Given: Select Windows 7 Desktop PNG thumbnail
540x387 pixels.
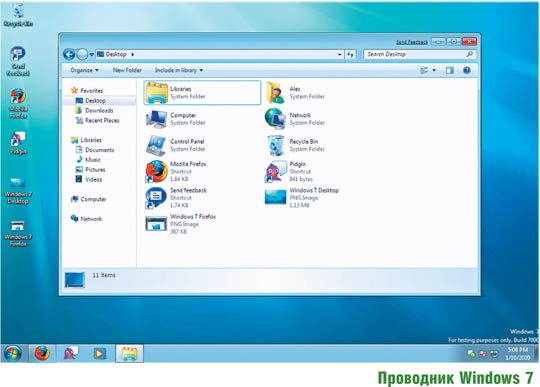Looking at the screenshot, I should coord(276,197).
